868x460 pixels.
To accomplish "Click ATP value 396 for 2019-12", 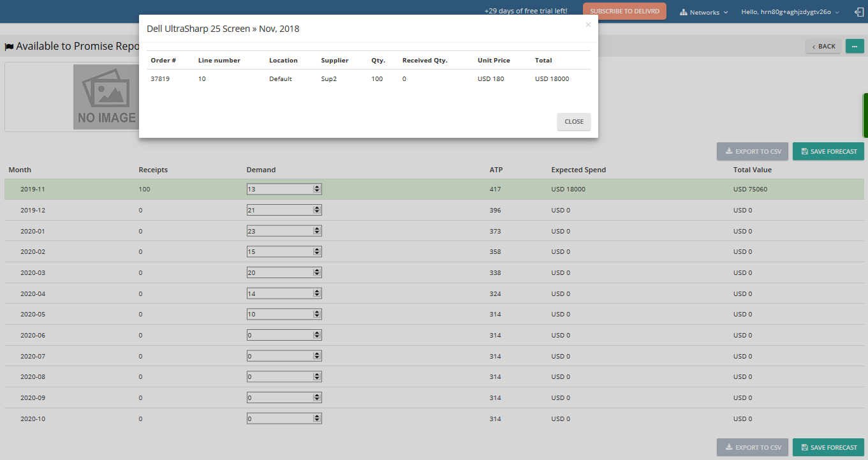I will click(495, 210).
